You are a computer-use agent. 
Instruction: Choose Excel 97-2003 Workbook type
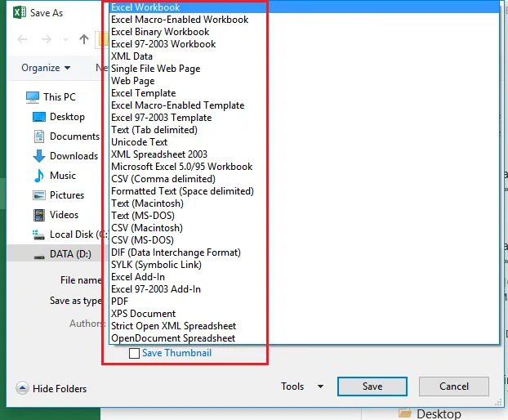(x=304, y=44)
